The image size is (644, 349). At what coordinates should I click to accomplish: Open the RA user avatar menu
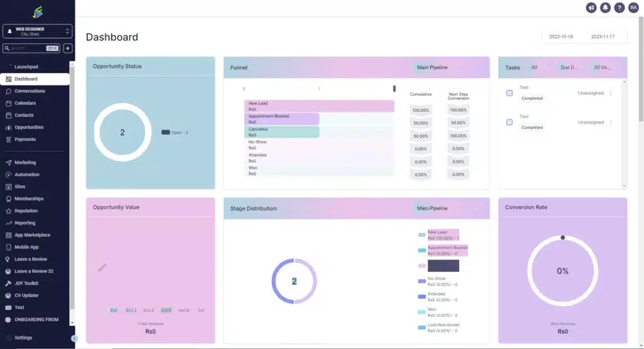click(633, 8)
